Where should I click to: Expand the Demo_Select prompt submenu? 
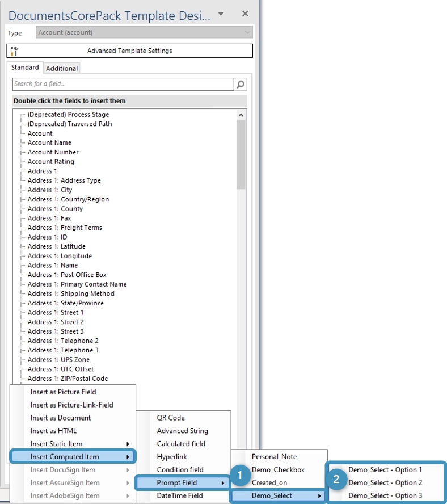pos(279,495)
